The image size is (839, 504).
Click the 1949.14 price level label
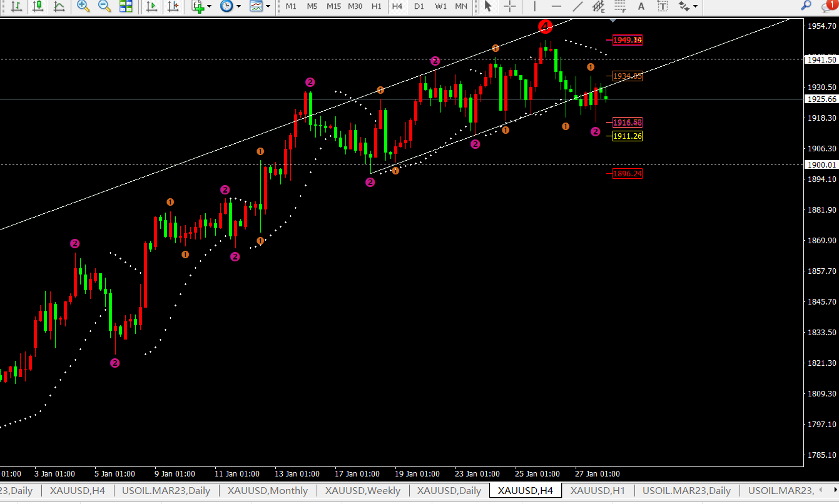pos(628,40)
